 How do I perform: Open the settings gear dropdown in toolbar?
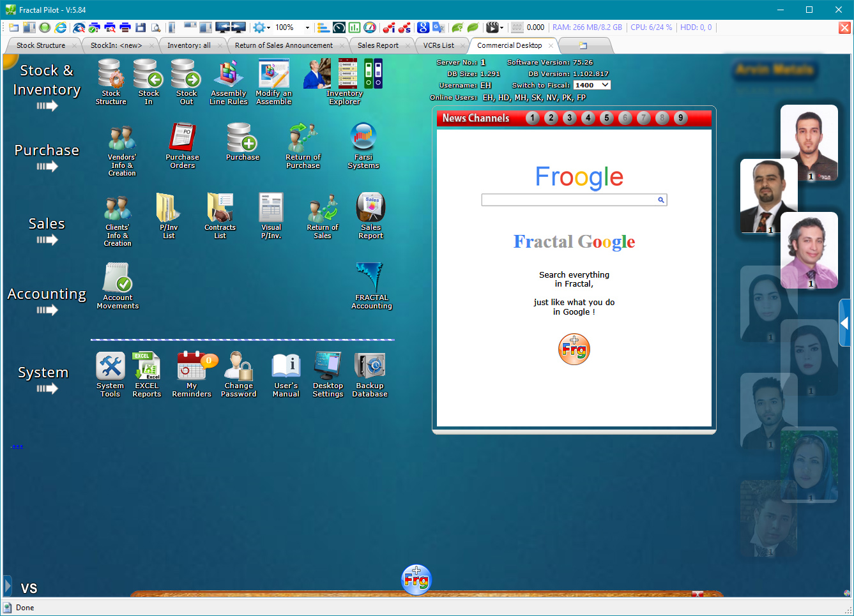click(261, 27)
